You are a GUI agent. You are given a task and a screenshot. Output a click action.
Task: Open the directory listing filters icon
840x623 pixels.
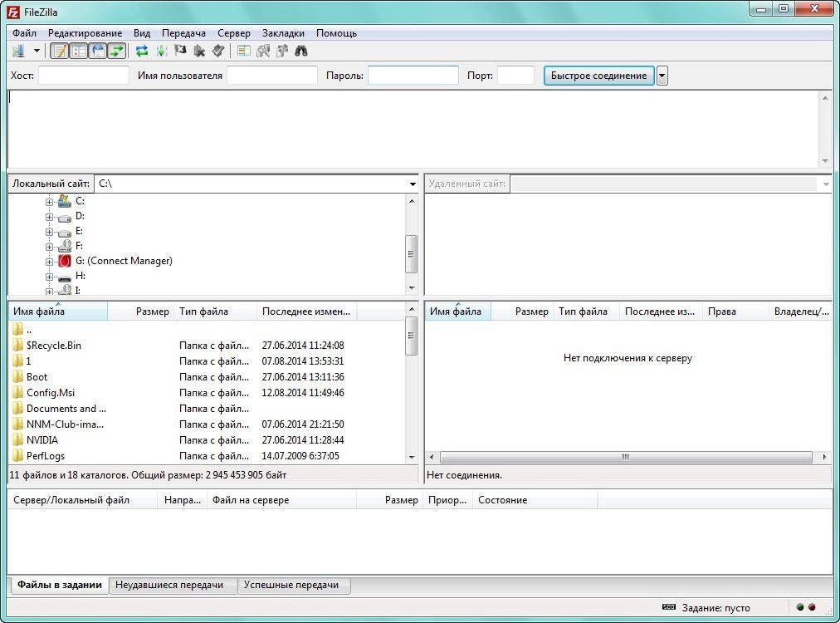(244, 51)
